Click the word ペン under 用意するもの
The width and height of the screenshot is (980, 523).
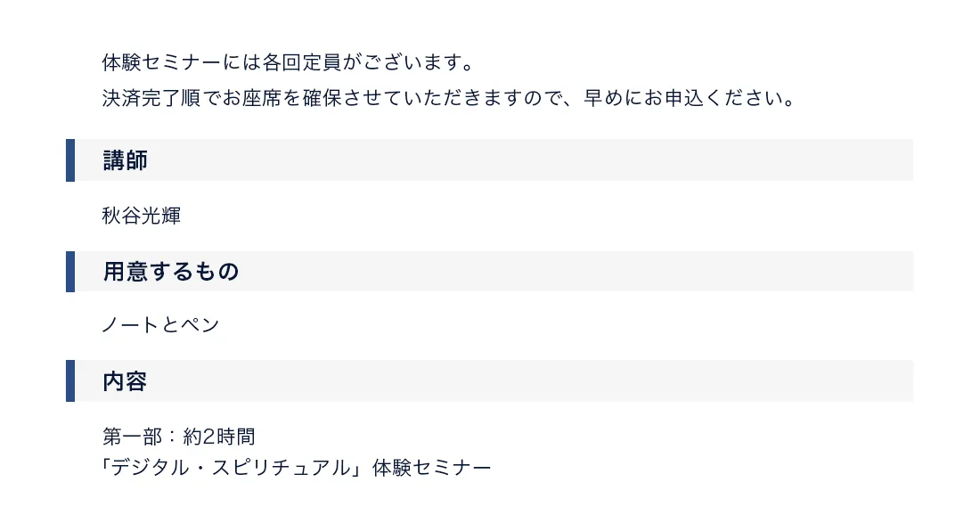(200, 325)
